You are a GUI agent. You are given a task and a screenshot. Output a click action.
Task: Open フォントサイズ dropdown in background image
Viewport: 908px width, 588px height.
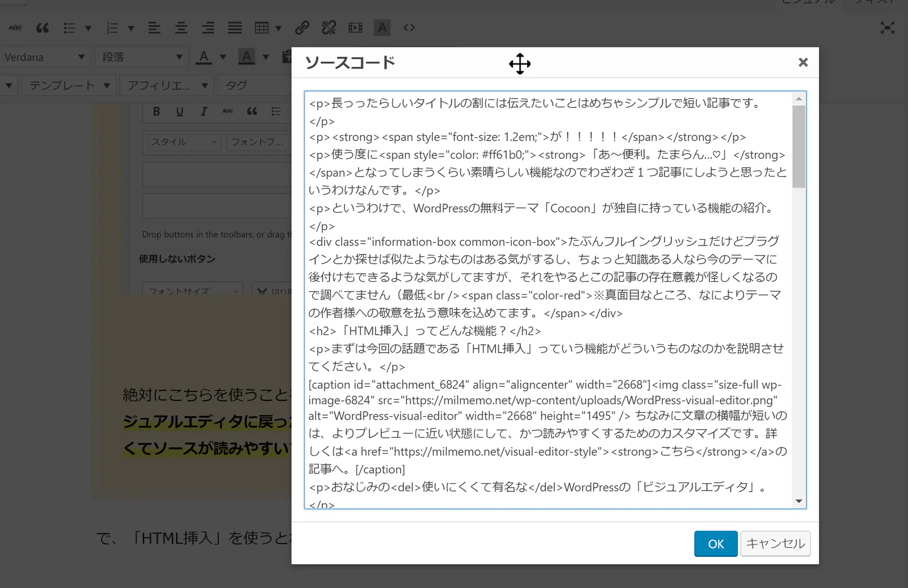pyautogui.click(x=192, y=289)
